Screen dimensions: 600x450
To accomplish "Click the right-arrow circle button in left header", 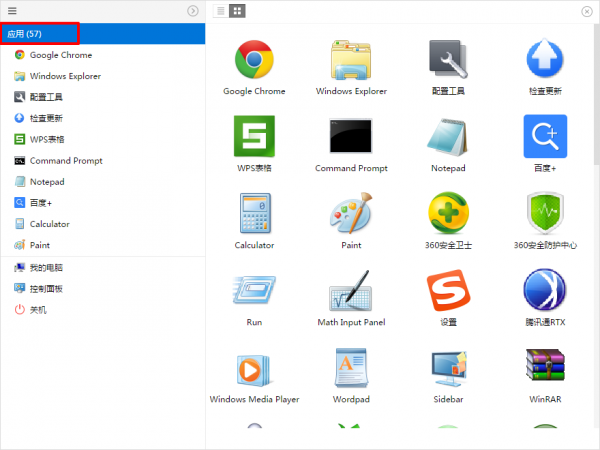I will click(x=193, y=11).
